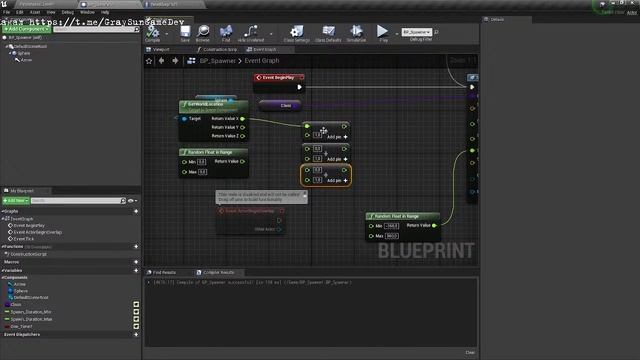This screenshot has width=640, height=360.
Task: Open the Hide Unrelated options dropdown arrow
Action: pyautogui.click(x=271, y=34)
